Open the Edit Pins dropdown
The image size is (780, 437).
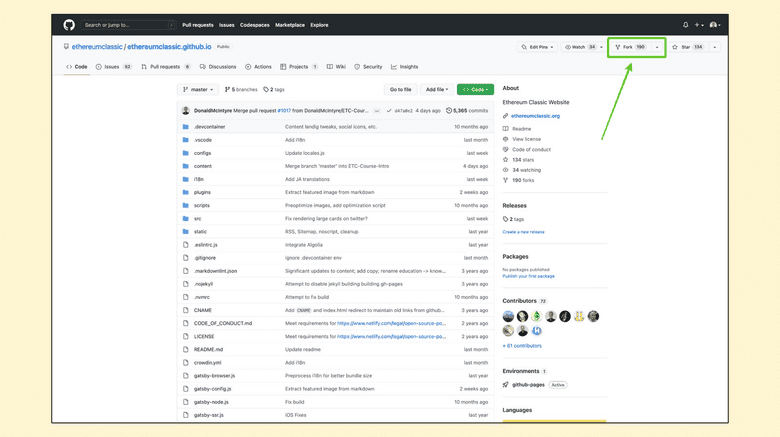538,47
